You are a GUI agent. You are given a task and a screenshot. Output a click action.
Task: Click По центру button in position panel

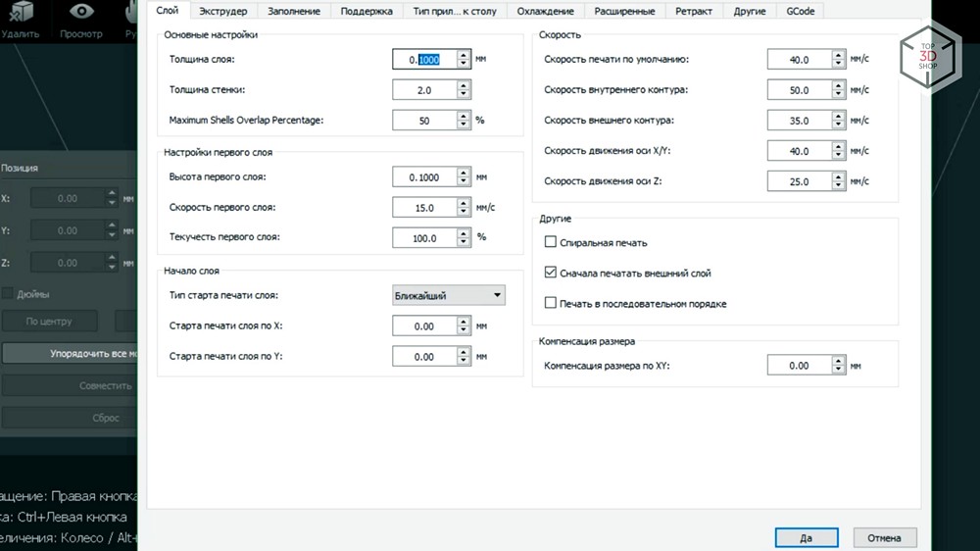tap(49, 321)
